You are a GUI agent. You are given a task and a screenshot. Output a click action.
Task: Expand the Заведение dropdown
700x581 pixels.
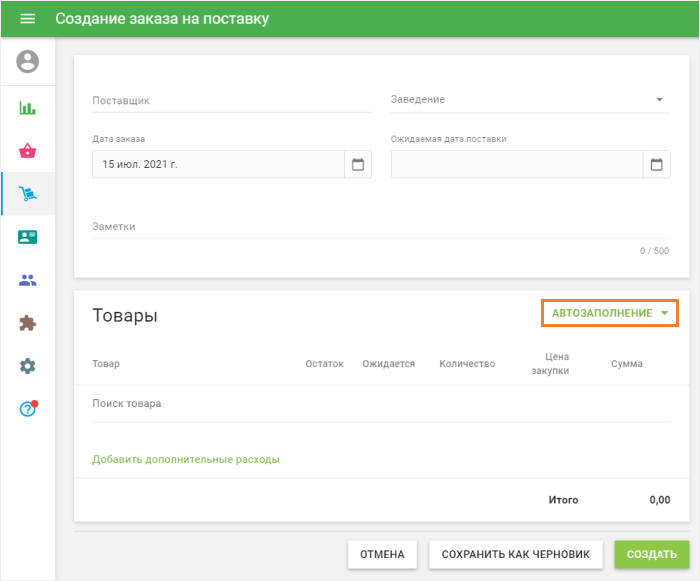[659, 100]
